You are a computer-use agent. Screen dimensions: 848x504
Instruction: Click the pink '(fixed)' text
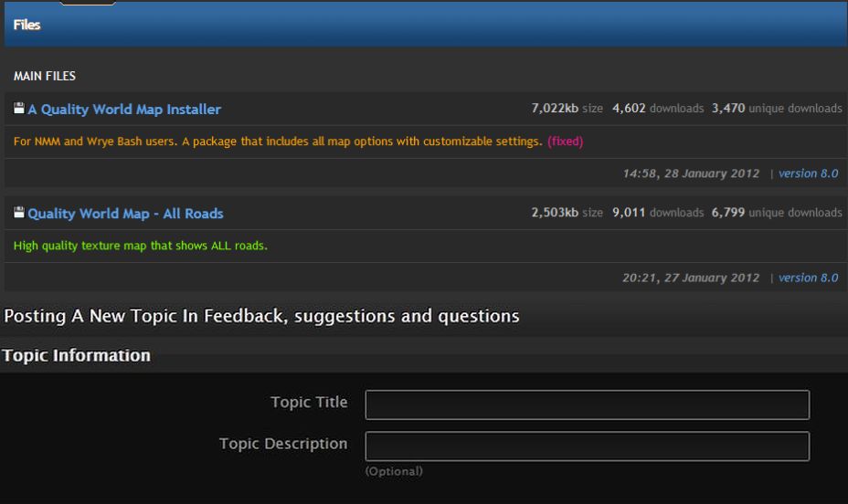(565, 141)
